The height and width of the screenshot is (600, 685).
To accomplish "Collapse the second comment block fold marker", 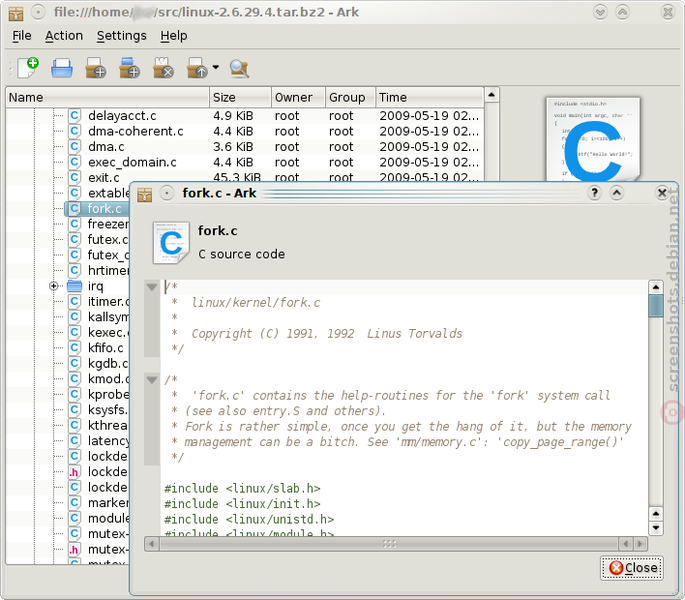I will [152, 380].
